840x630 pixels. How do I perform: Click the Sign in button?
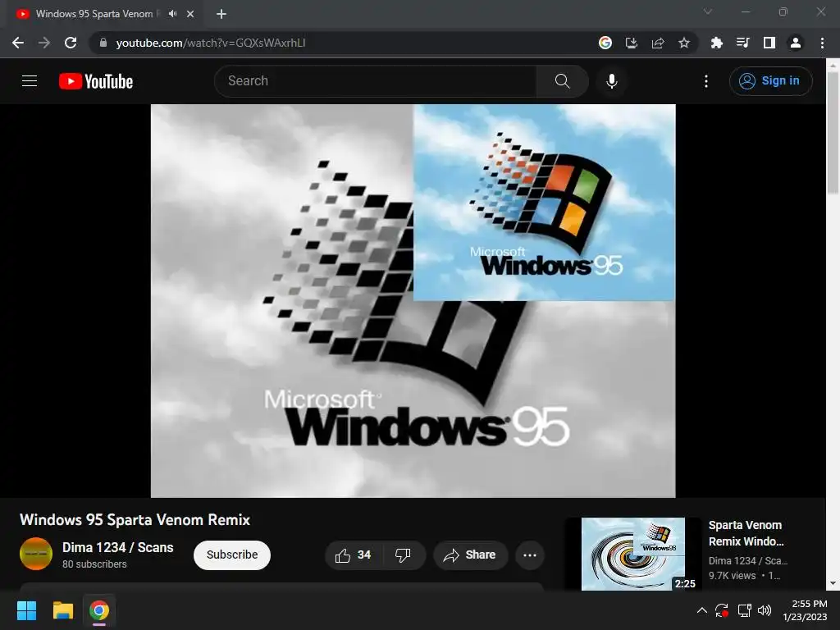[770, 81]
